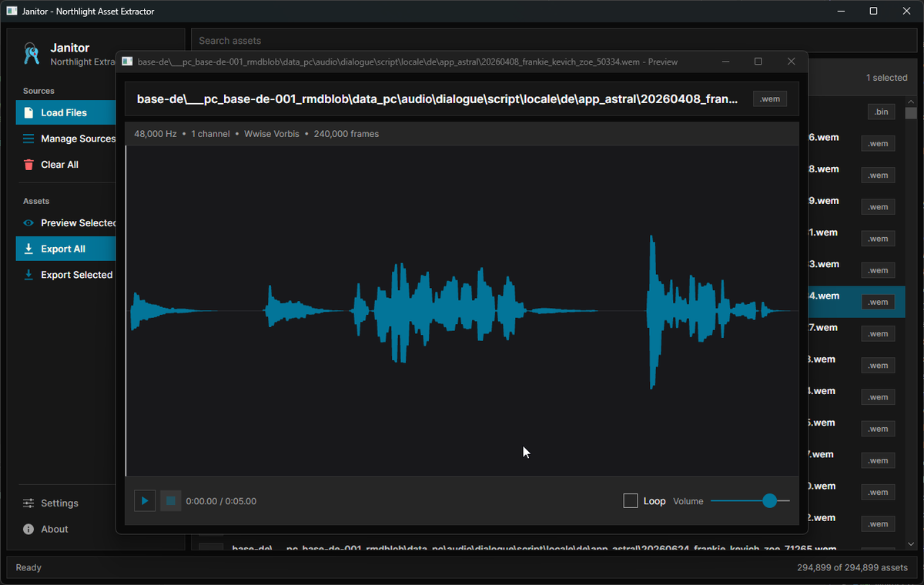The image size is (924, 585).
Task: Click the red Clear All trash icon
Action: [28, 165]
